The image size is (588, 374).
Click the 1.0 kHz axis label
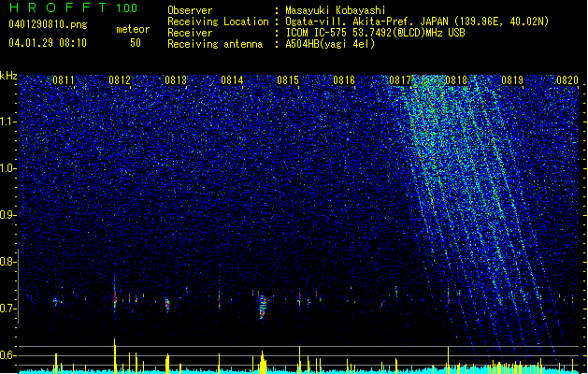(x=8, y=168)
